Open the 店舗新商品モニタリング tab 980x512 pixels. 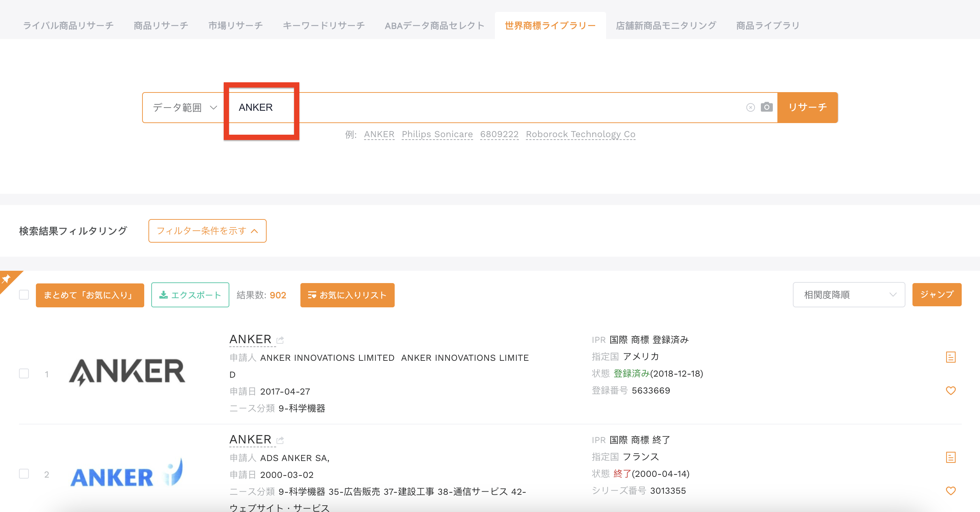(x=666, y=25)
